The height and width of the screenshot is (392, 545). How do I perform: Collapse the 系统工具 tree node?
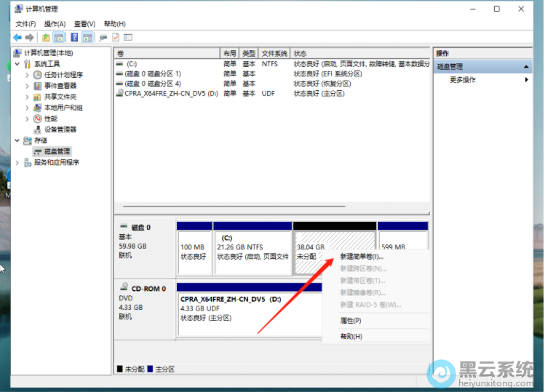click(17, 64)
